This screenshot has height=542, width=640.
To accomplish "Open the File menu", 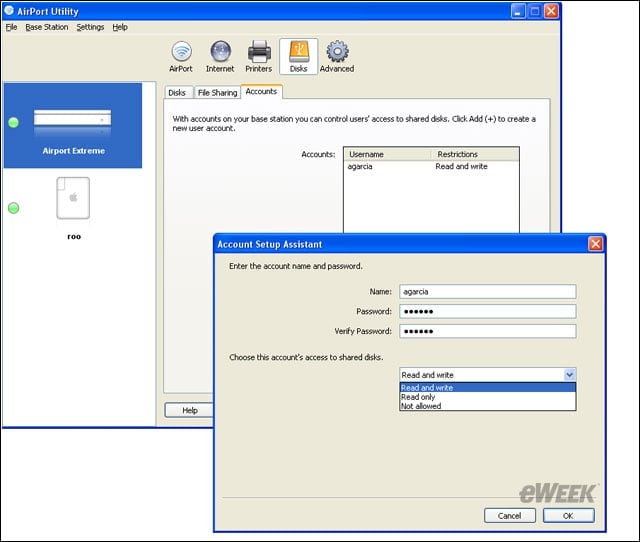I will pos(11,27).
